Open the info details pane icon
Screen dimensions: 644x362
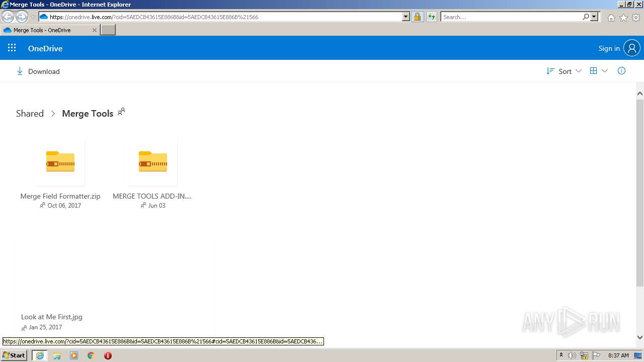point(621,71)
